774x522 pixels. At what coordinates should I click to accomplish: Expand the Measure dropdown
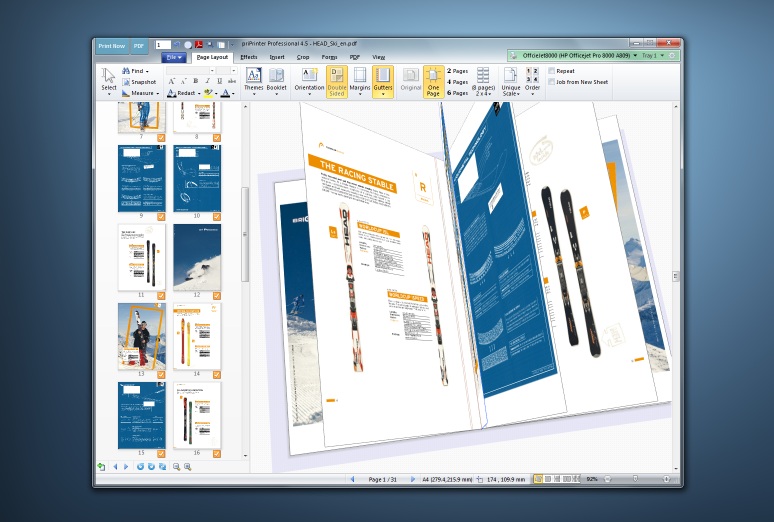click(157, 93)
